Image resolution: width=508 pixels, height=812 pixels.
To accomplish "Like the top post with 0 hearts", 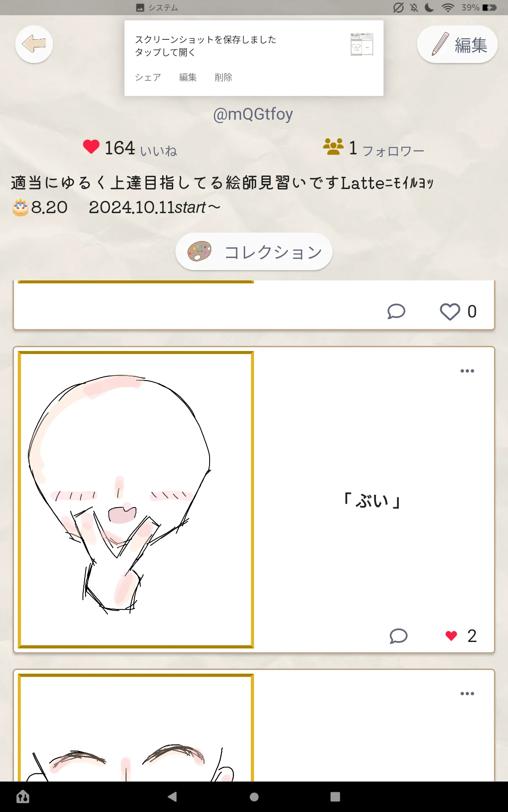I will (x=450, y=312).
